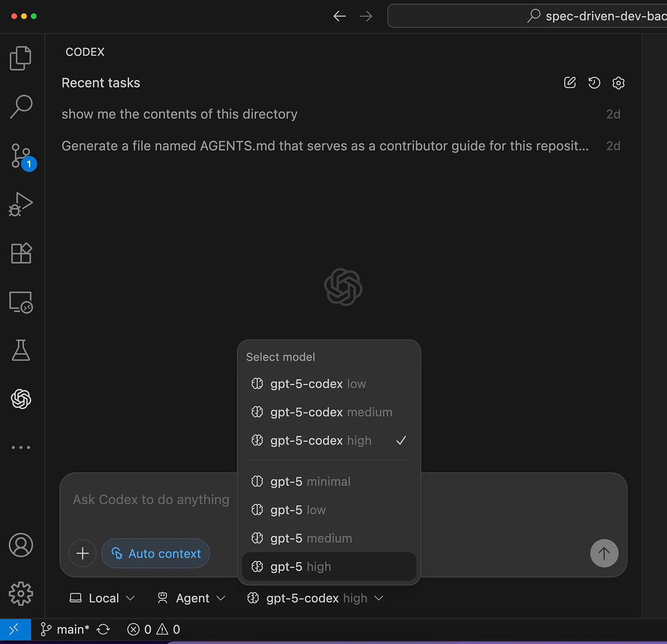Viewport: 667px width, 644px height.
Task: Open the Extensions view
Action: tap(21, 253)
